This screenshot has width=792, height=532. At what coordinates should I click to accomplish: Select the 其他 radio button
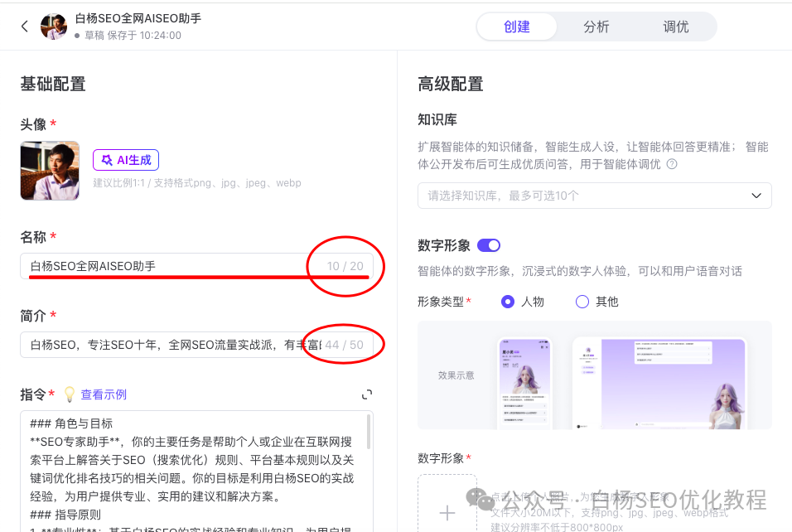click(582, 301)
